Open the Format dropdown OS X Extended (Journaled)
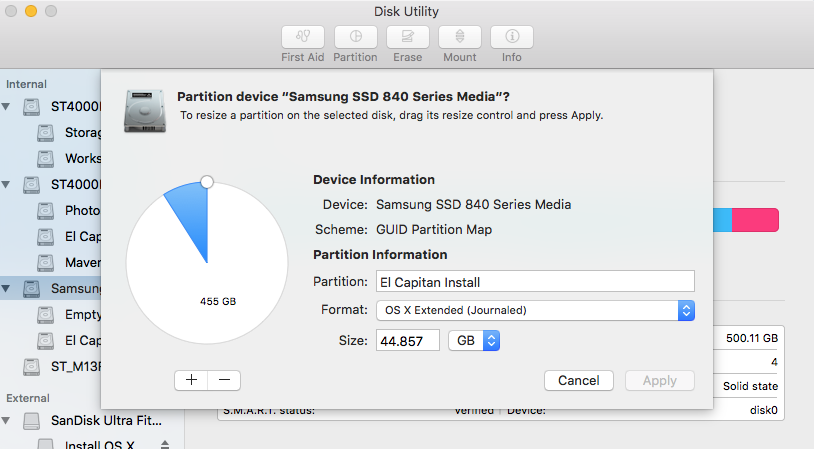 535,310
